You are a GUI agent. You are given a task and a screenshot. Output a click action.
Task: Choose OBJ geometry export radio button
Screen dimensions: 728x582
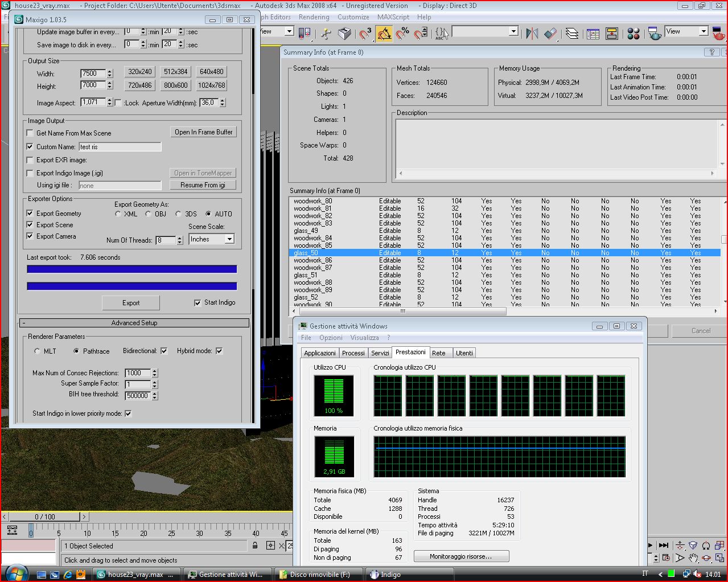[148, 214]
